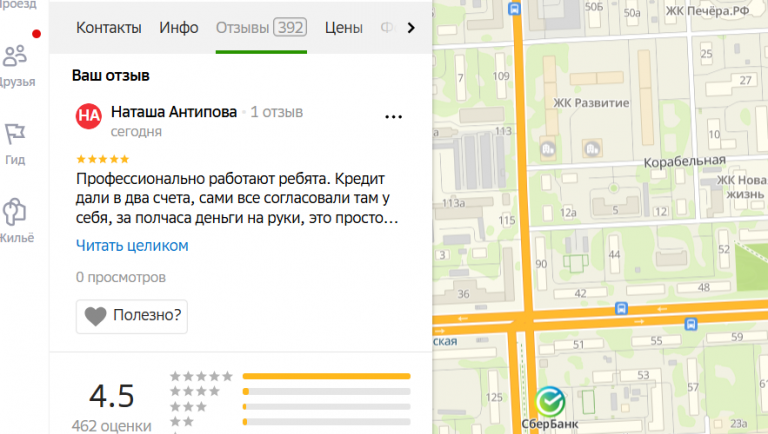Switch to the Контакты tab
This screenshot has width=768, height=434.
click(x=108, y=28)
